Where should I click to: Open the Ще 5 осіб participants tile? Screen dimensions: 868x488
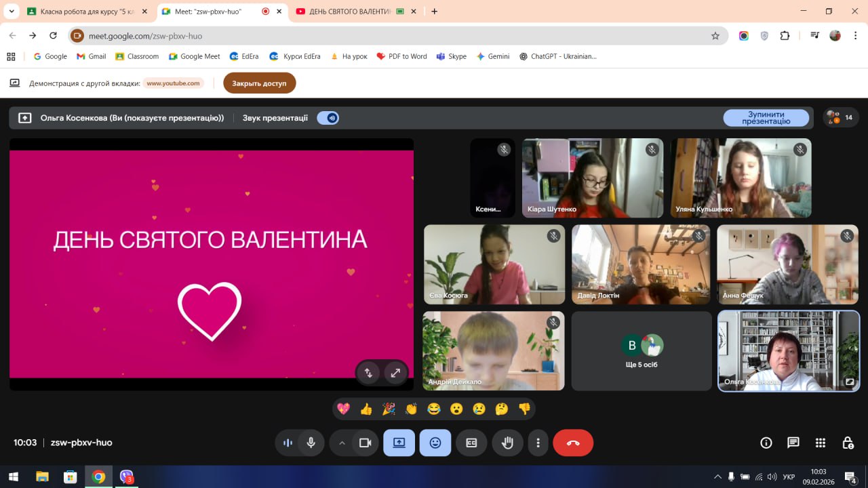642,351
